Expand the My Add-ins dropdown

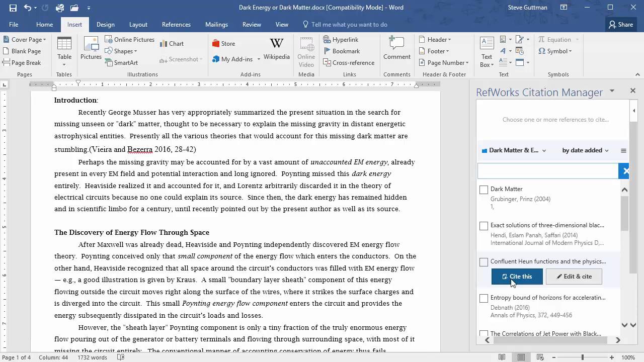coord(259,59)
